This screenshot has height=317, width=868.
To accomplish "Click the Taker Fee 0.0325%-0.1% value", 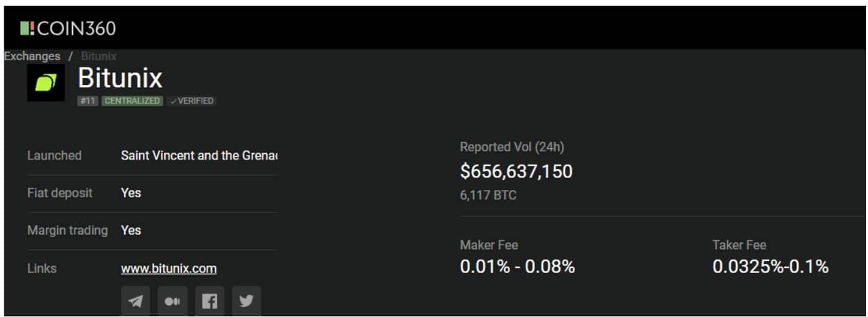I will [771, 267].
